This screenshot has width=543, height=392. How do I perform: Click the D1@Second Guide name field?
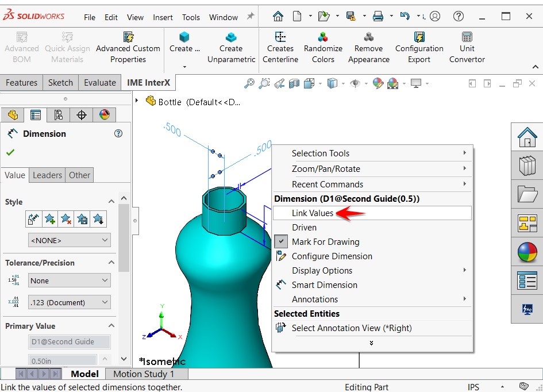(70, 342)
